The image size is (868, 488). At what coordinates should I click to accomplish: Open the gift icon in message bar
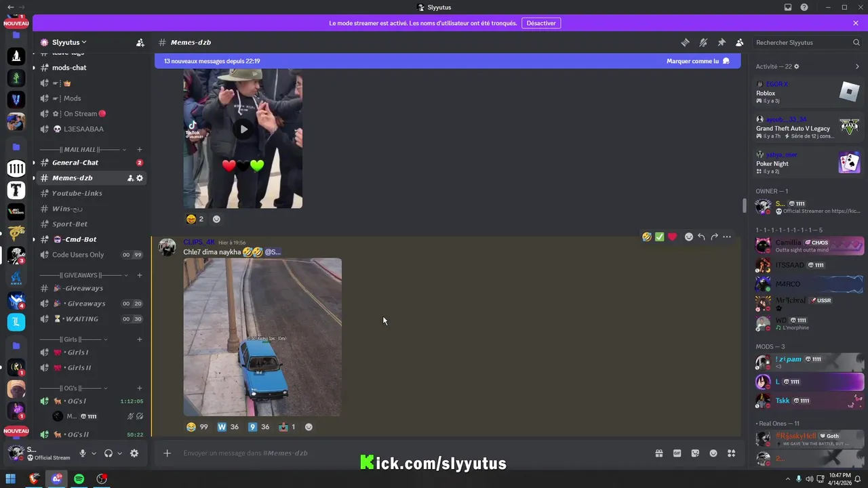pos(658,453)
